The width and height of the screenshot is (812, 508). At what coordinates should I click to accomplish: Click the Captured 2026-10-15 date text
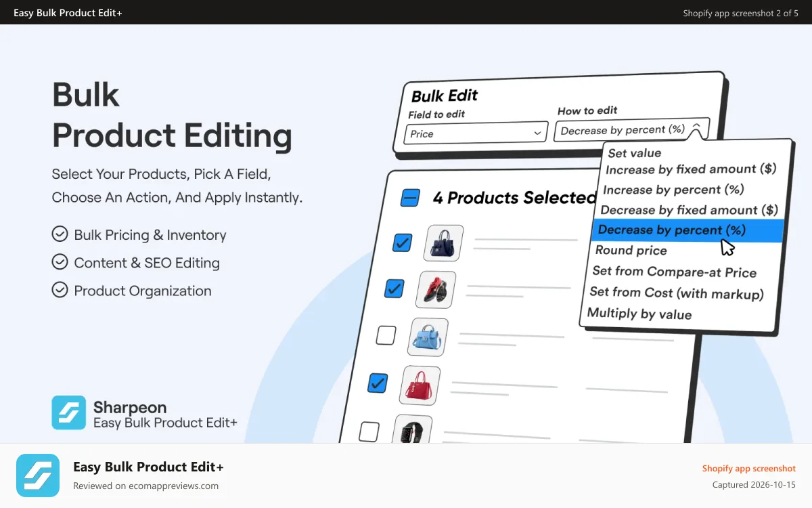click(754, 485)
